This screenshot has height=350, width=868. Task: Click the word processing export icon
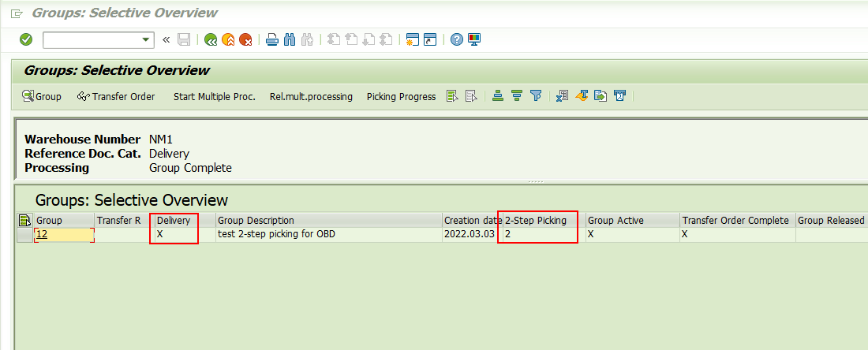click(582, 96)
